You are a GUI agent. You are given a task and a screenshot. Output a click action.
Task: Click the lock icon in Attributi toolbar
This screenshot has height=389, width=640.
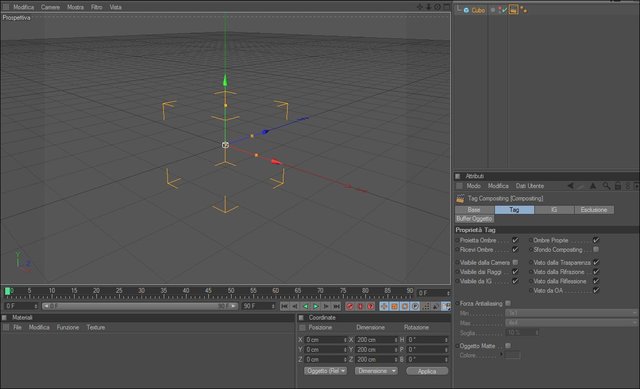(x=618, y=186)
